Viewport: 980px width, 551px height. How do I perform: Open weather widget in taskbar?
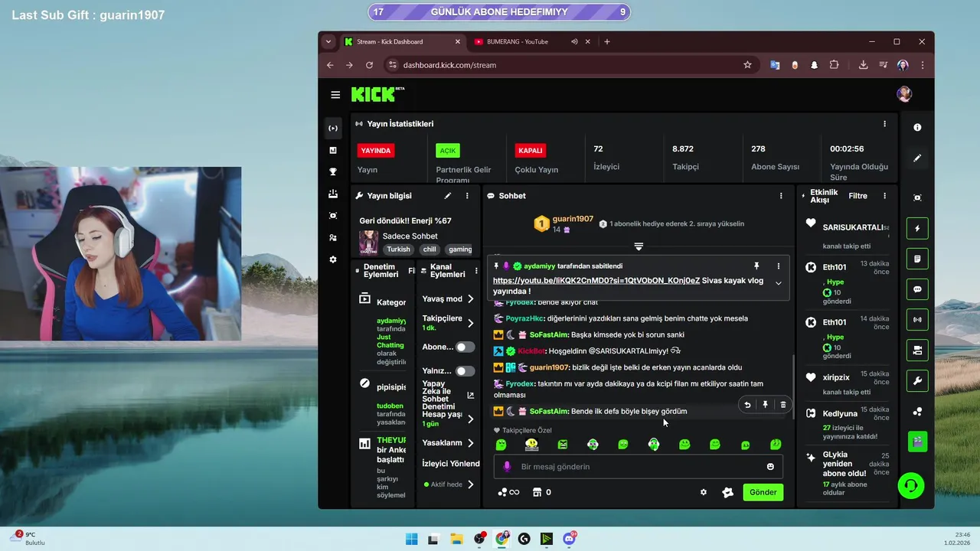pyautogui.click(x=27, y=539)
